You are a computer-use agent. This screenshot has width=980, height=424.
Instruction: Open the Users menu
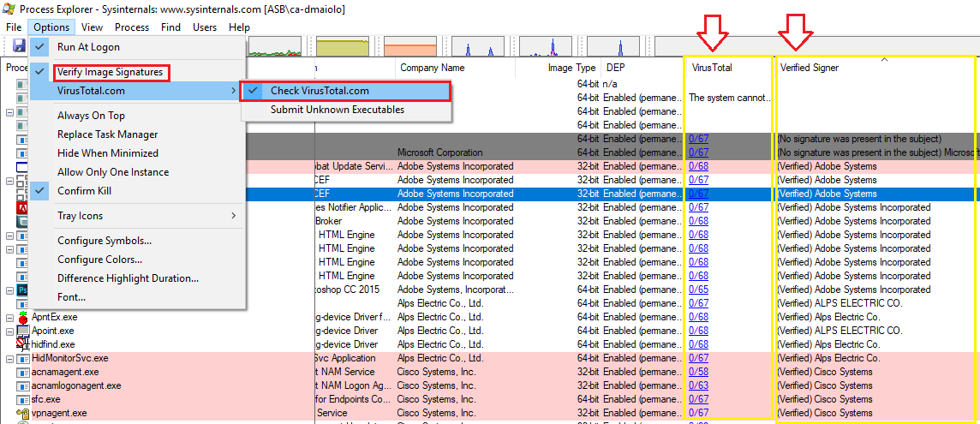pyautogui.click(x=205, y=27)
